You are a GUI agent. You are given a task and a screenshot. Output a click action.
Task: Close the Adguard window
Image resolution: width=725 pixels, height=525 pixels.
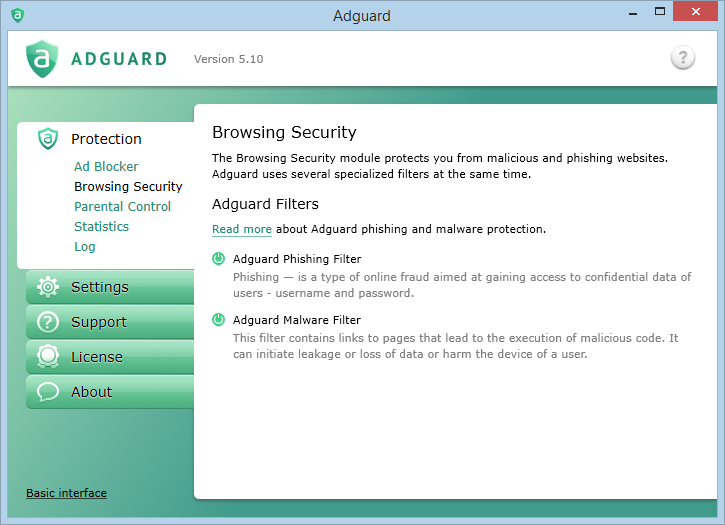pos(695,12)
